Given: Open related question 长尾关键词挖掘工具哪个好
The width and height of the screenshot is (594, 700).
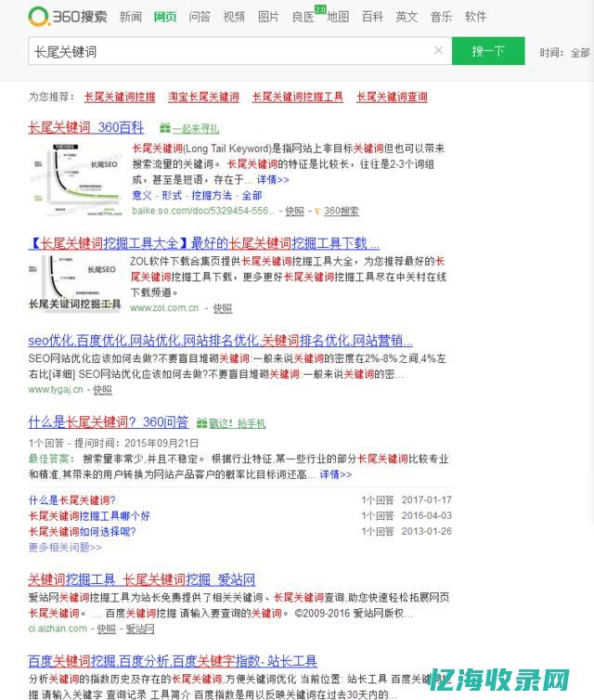Looking at the screenshot, I should [x=89, y=516].
